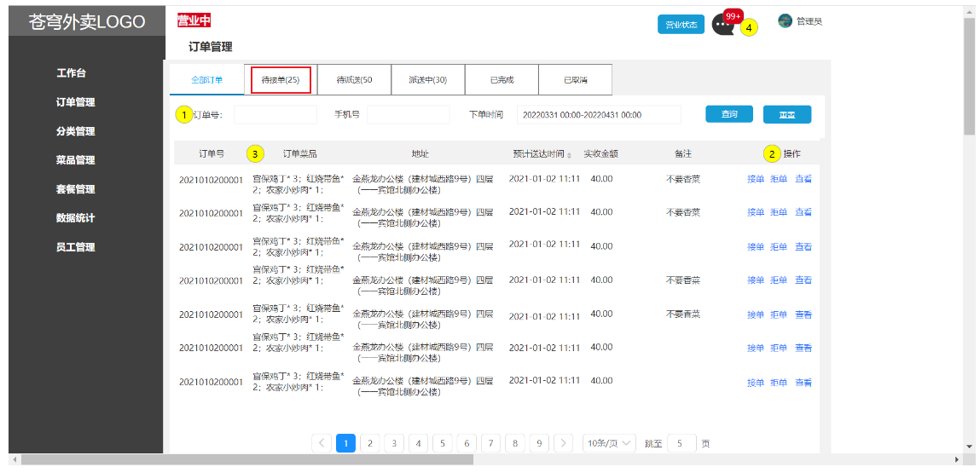Click 查看 in the first order row
The height and width of the screenshot is (473, 980).
pyautogui.click(x=803, y=179)
